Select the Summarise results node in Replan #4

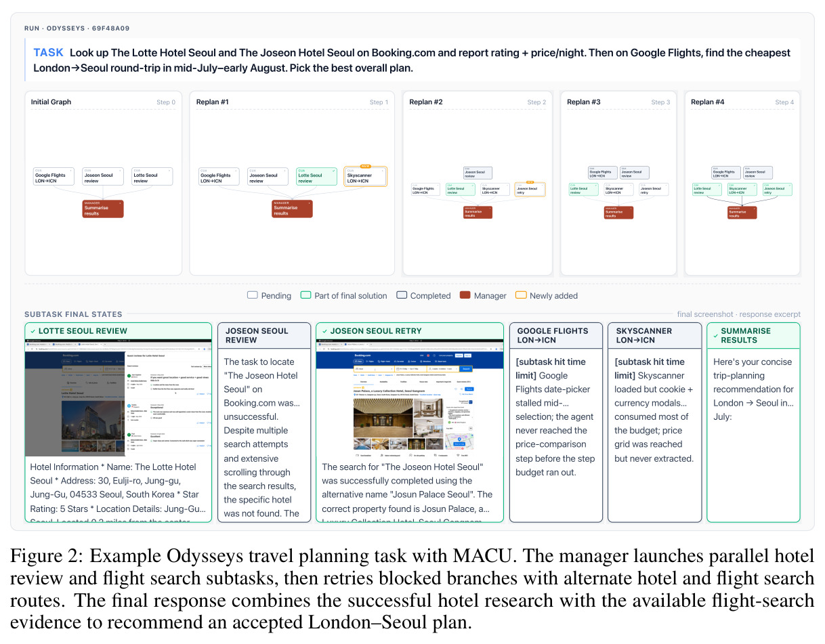742,212
